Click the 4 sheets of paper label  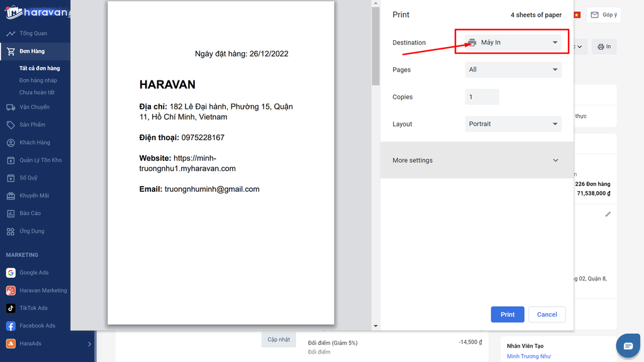pos(536,15)
